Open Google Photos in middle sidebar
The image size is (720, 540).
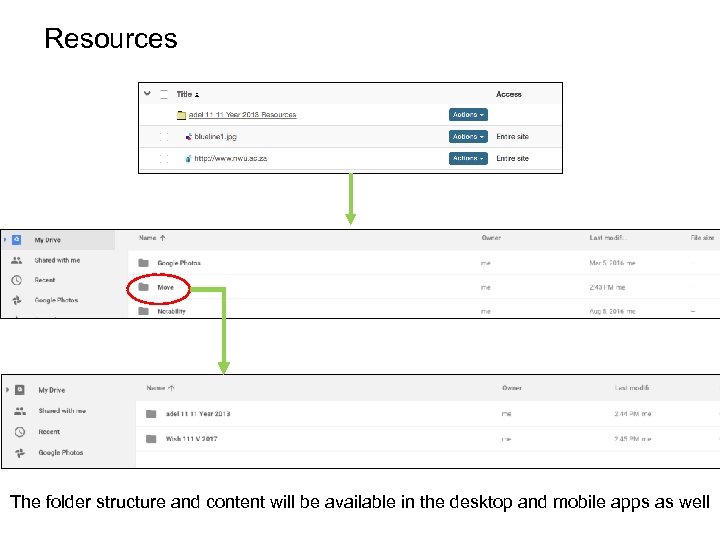(56, 300)
